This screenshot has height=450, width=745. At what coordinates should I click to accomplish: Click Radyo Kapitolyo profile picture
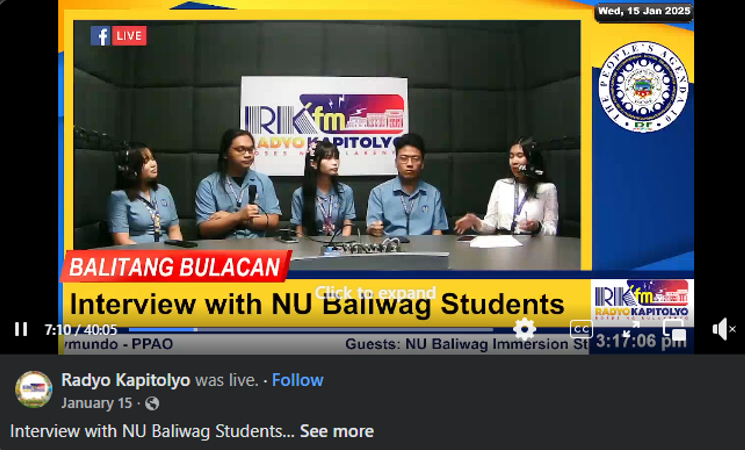click(x=33, y=390)
